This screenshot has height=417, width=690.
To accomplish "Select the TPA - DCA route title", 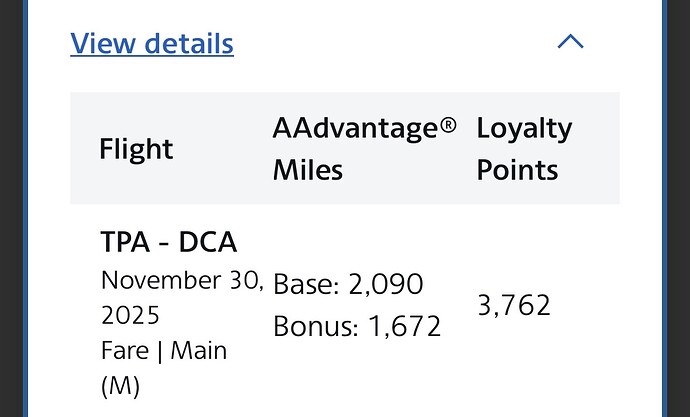I will coord(169,243).
